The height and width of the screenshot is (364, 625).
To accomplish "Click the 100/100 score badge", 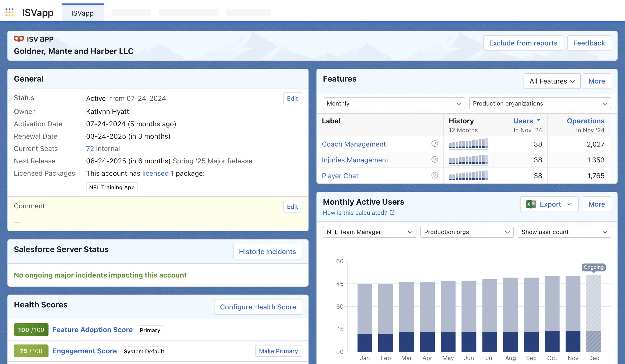I will point(31,330).
